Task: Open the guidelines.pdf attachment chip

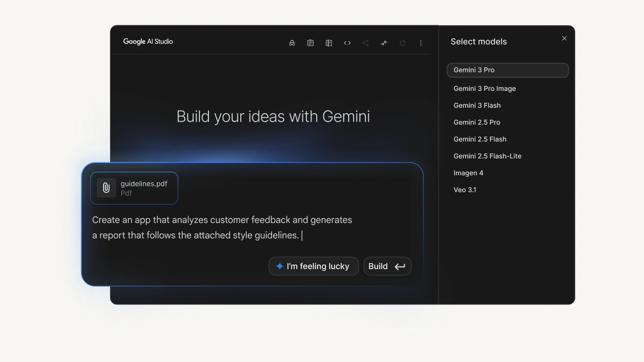Action: 134,188
